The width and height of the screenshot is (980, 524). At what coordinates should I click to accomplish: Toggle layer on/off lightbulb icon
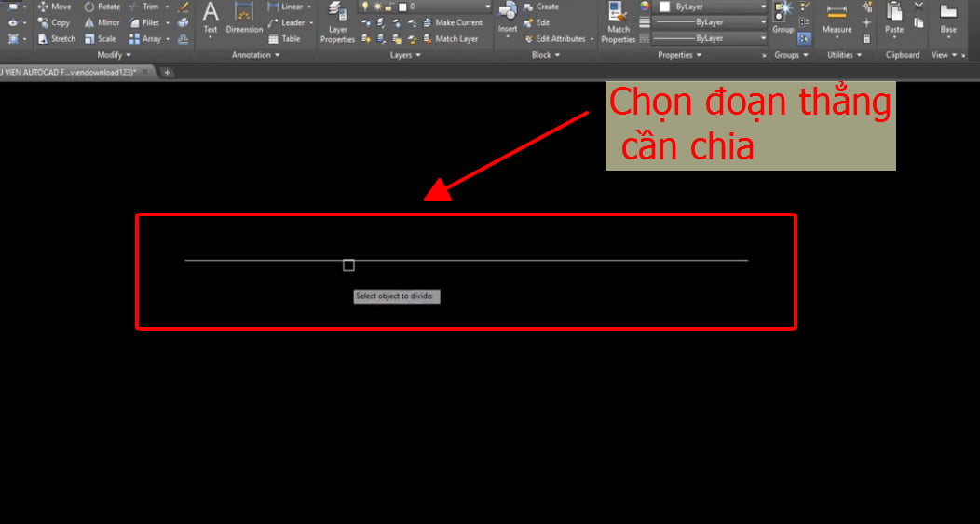point(365,7)
